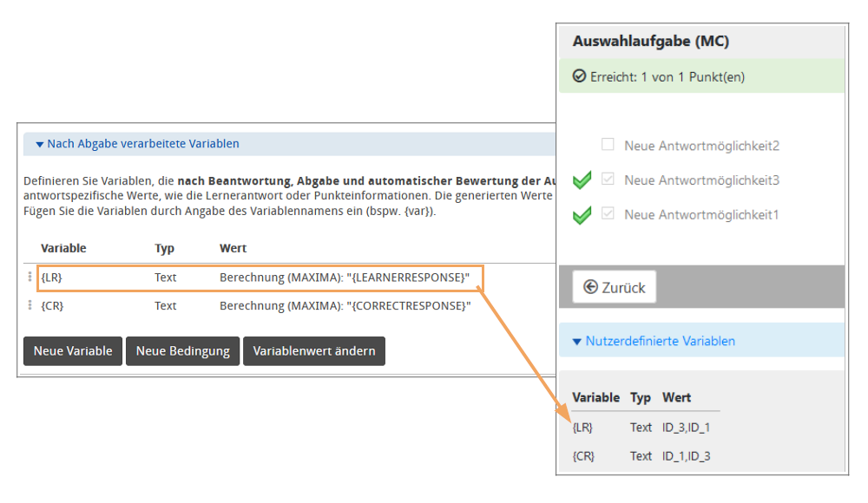Viewport: 868px width, 503px height.
Task: Click the Typ column header in left table
Action: (x=164, y=248)
